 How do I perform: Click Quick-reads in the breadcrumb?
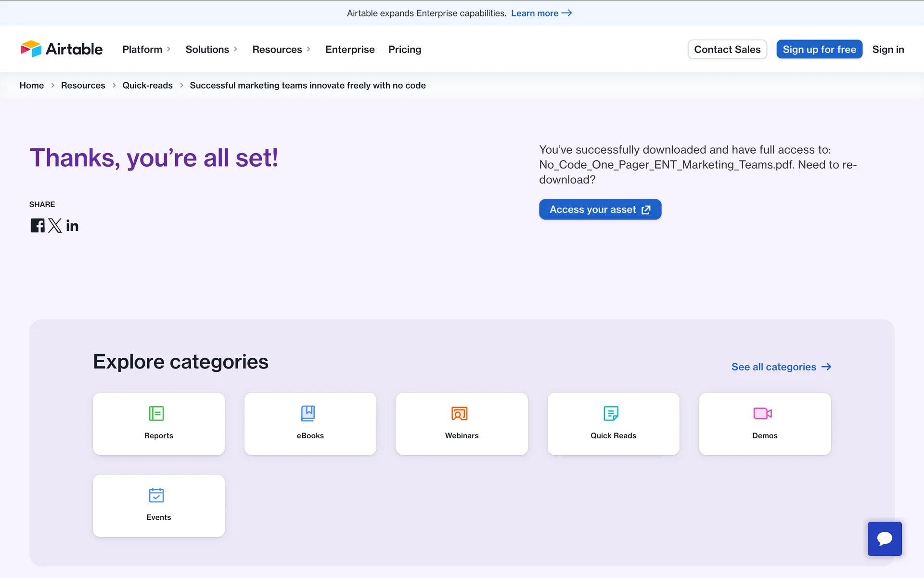pyautogui.click(x=147, y=85)
